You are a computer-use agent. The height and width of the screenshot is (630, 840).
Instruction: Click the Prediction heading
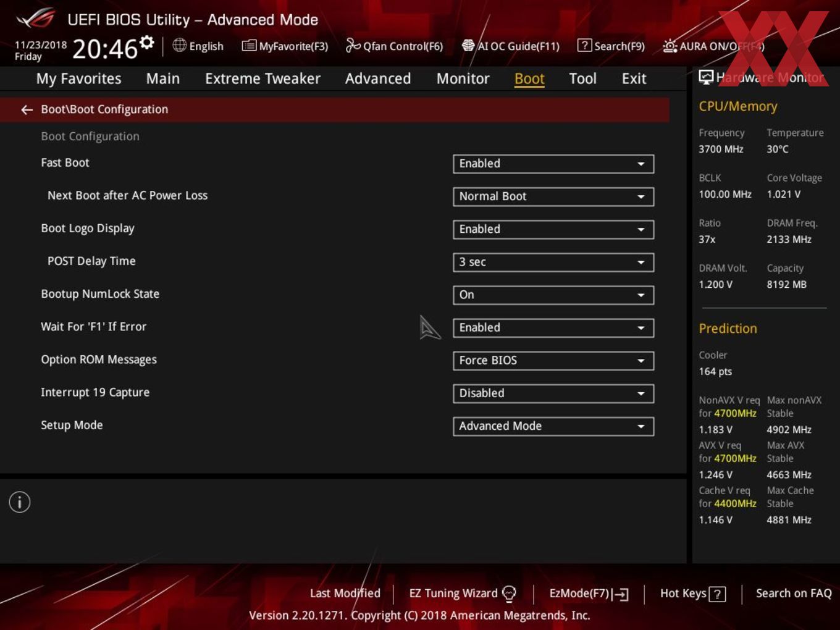[728, 329]
